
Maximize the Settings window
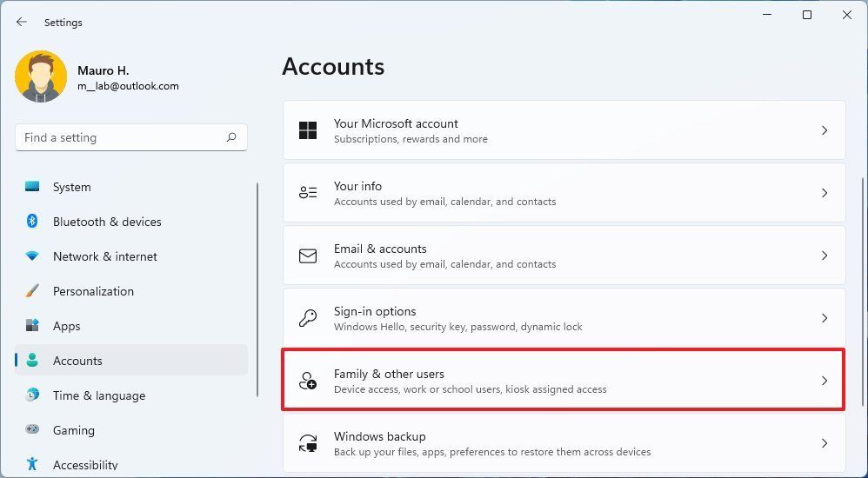tap(807, 15)
